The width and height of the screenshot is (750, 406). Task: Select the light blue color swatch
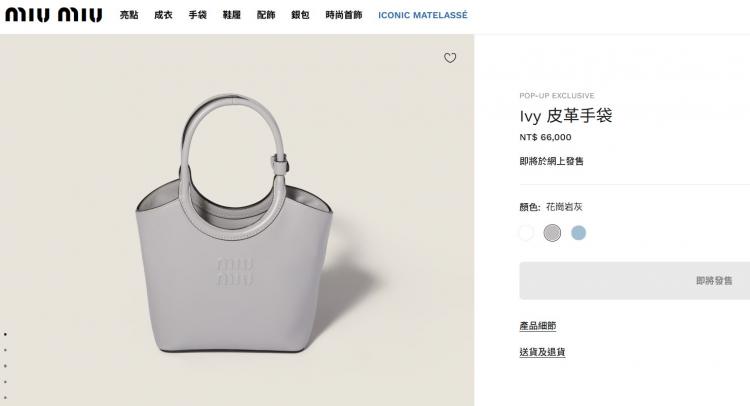[578, 233]
